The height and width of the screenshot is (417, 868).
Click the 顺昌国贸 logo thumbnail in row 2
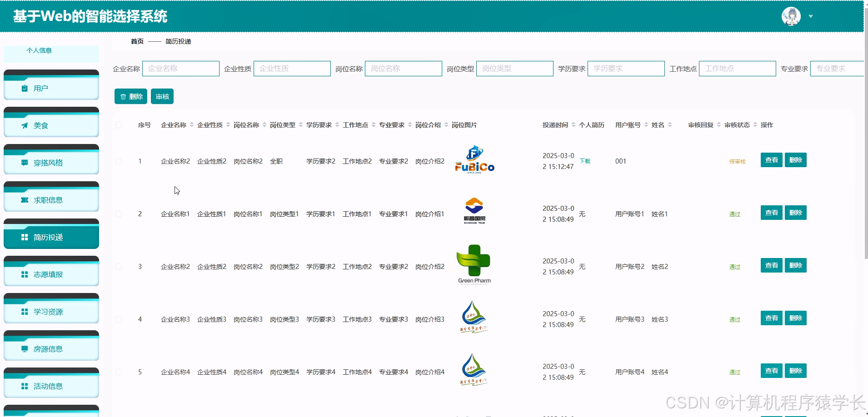(x=474, y=211)
